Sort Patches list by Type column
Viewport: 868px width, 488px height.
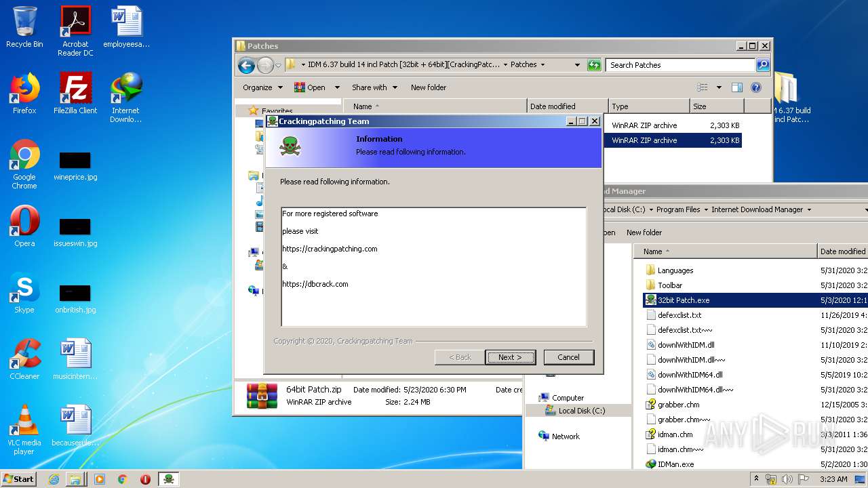[x=648, y=106]
